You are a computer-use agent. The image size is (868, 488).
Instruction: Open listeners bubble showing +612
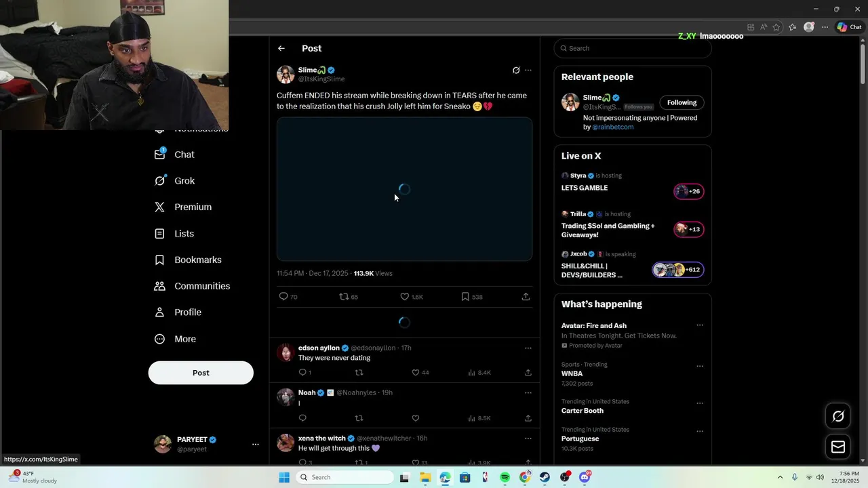(x=677, y=270)
